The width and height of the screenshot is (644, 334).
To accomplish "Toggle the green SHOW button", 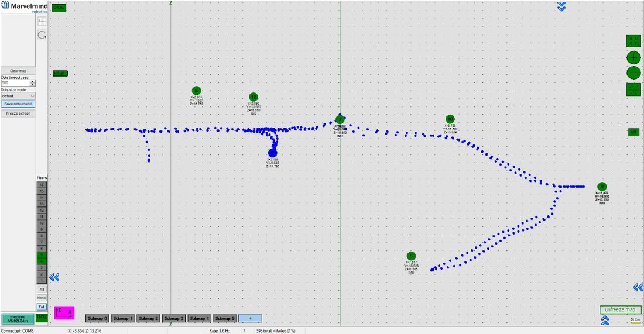I will (59, 8).
